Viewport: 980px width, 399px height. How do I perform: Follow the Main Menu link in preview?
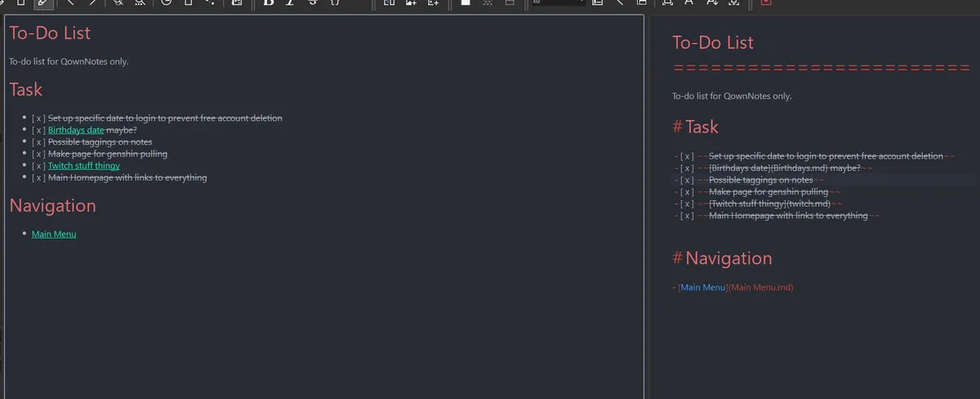pos(54,234)
